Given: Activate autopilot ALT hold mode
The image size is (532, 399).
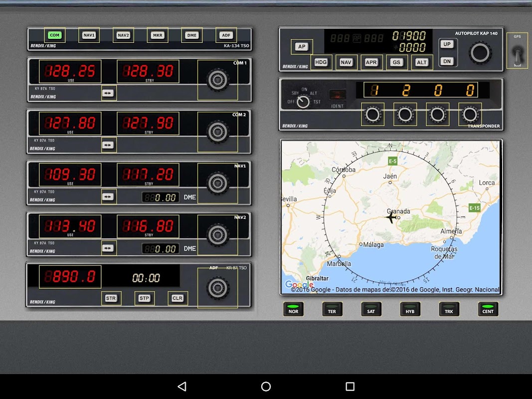Looking at the screenshot, I should pos(422,62).
